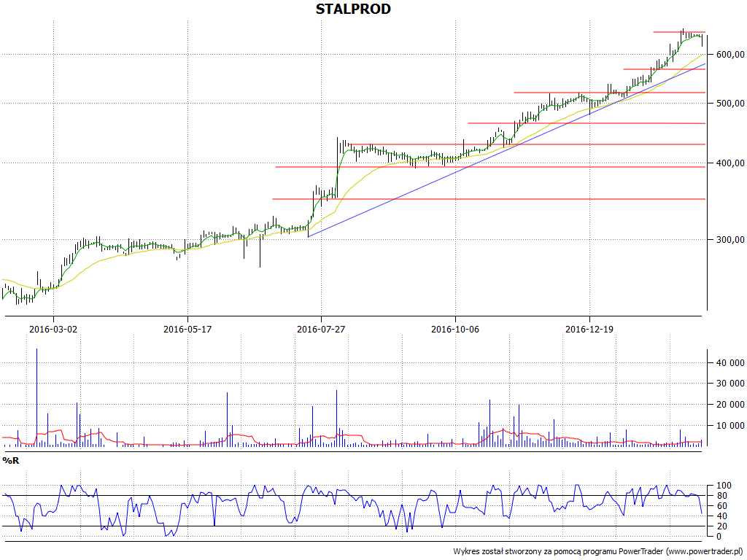Click the 300,00 price axis label
The height and width of the screenshot is (560, 747).
(729, 239)
